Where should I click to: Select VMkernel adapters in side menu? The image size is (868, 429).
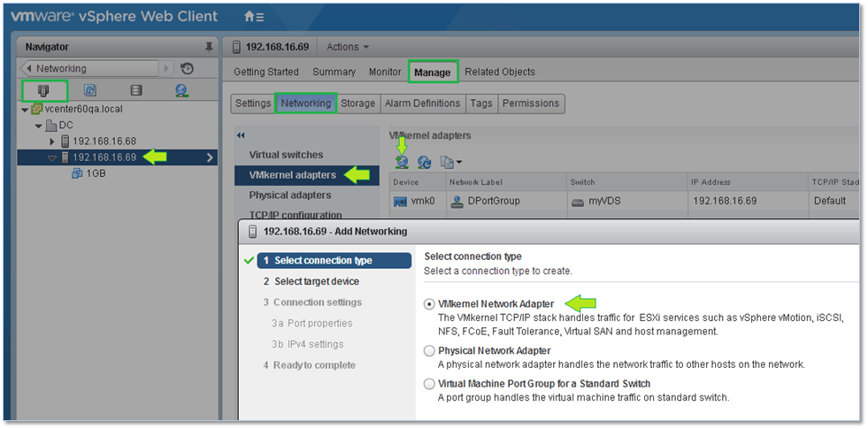pos(307,175)
